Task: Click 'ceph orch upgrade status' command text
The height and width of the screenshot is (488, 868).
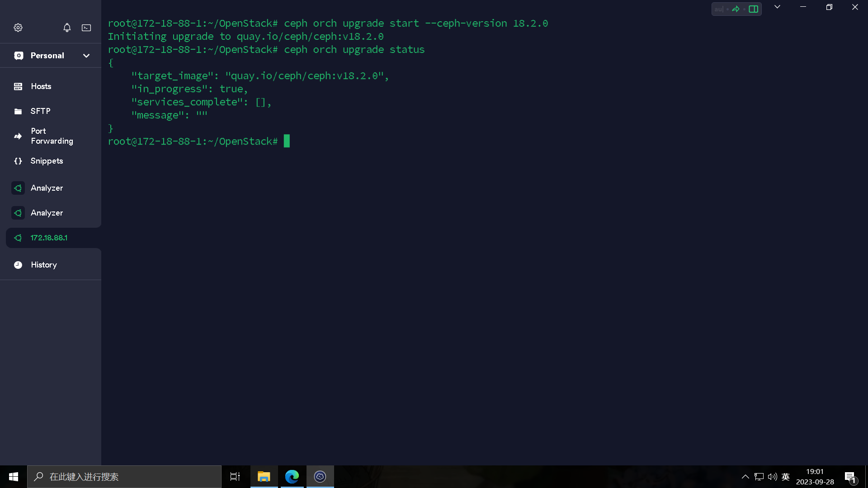Action: (354, 49)
